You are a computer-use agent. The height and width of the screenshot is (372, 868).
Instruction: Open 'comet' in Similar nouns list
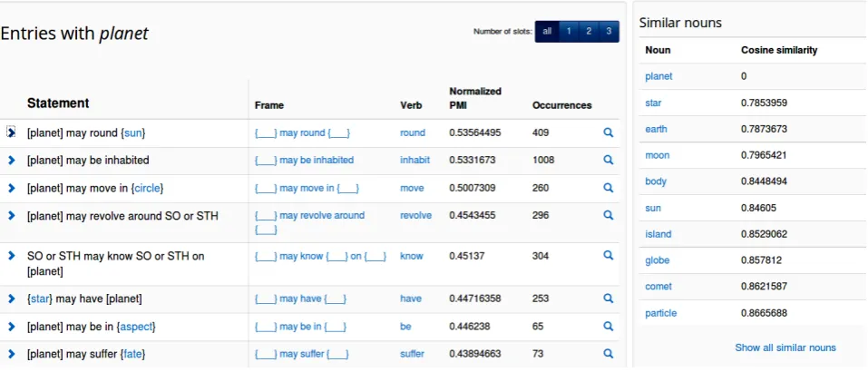[658, 286]
